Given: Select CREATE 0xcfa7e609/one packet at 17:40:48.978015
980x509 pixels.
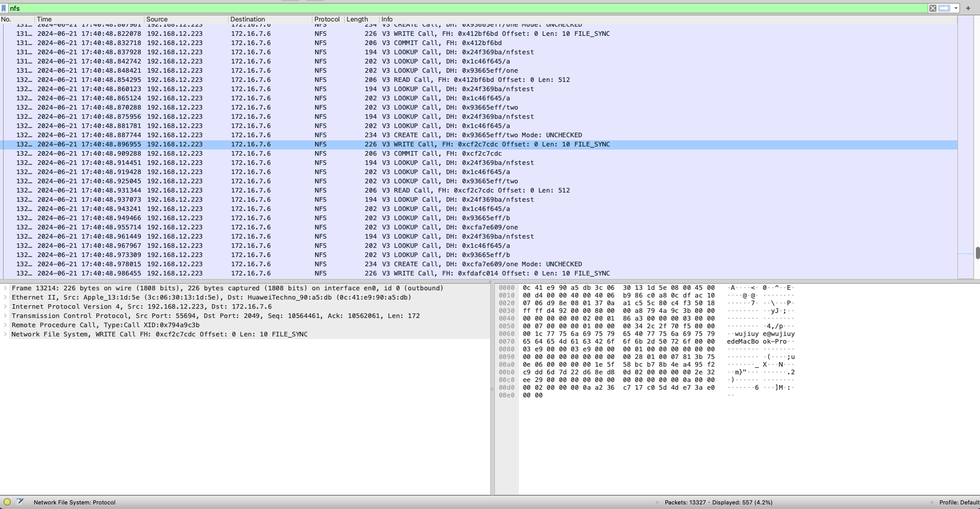Looking at the screenshot, I should click(478, 264).
